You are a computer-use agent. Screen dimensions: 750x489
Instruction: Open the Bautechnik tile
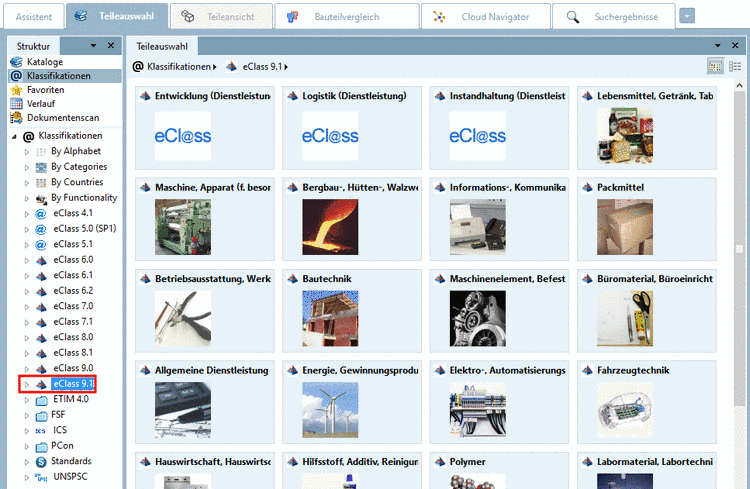click(x=352, y=311)
